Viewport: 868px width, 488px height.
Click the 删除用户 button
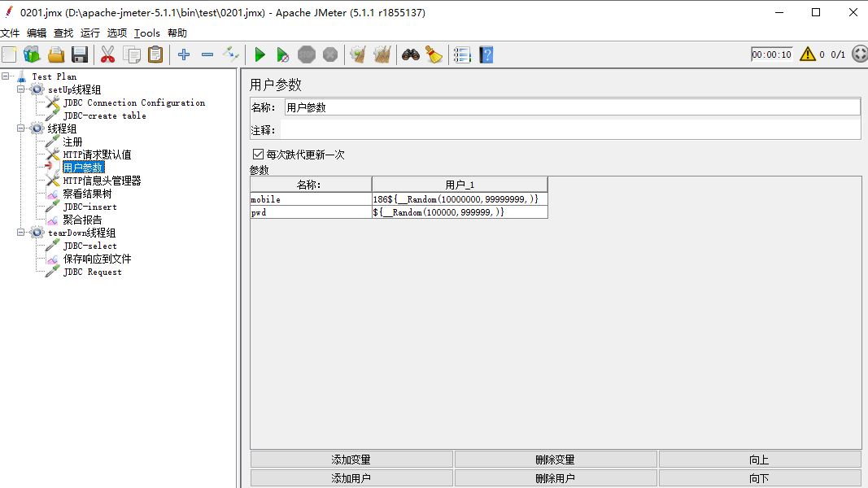[555, 478]
